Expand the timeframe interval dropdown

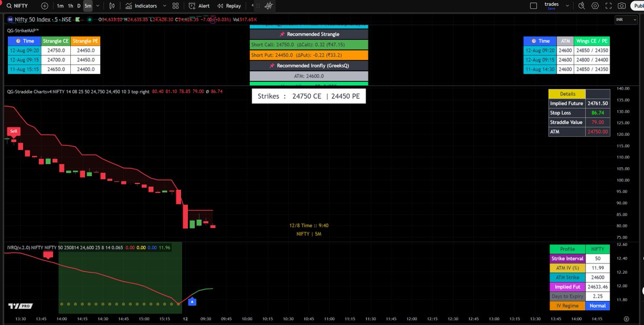[98, 6]
